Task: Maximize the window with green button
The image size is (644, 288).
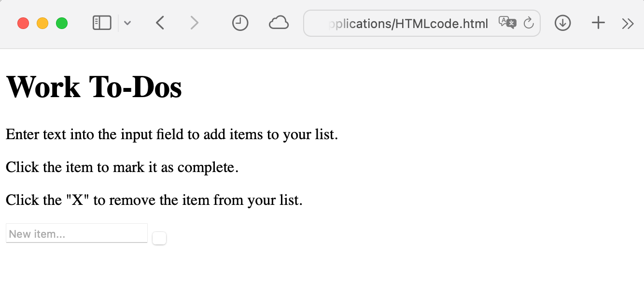Action: (x=62, y=23)
